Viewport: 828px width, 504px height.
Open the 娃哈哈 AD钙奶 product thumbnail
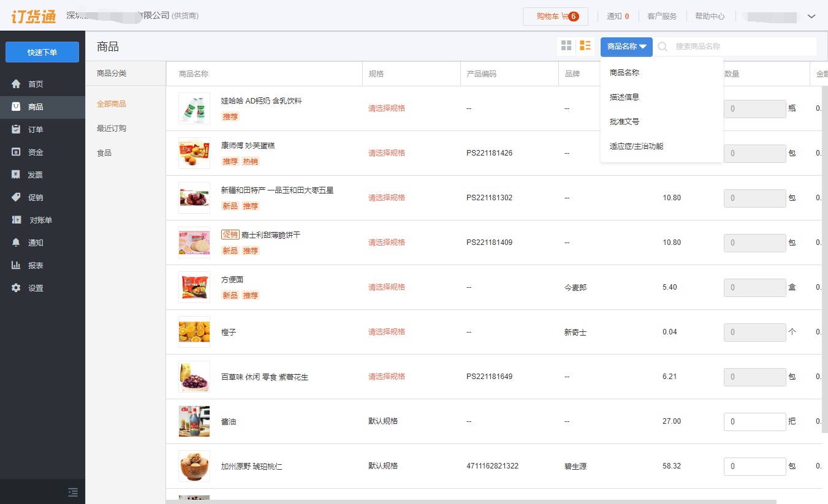point(194,108)
